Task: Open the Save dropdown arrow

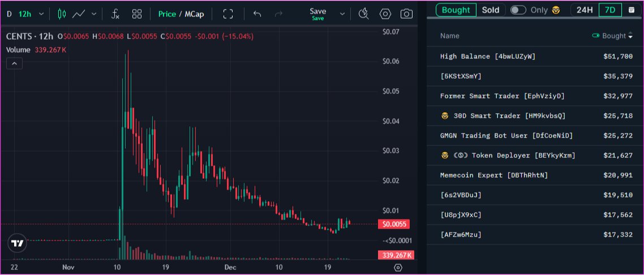Action: click(x=342, y=14)
